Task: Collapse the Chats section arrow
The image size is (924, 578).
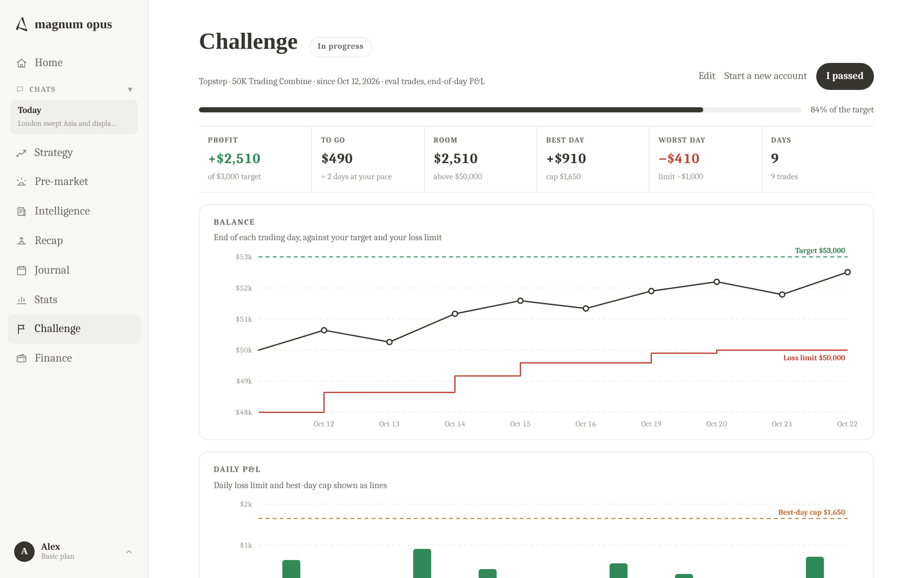Action: [x=130, y=89]
